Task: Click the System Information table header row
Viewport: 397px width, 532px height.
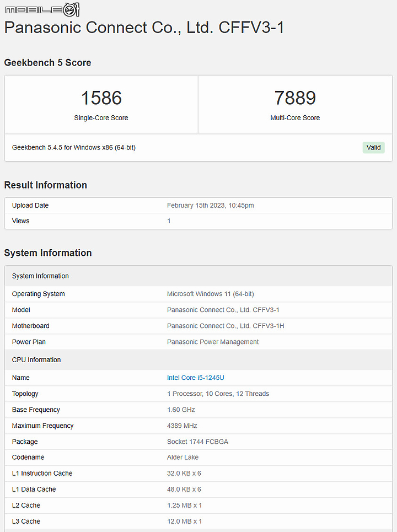Action: tap(198, 276)
